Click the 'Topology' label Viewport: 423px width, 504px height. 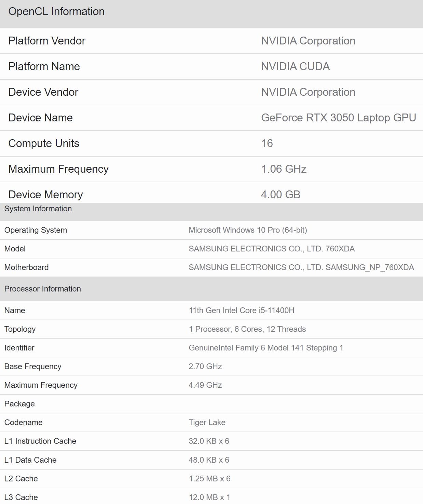coord(20,329)
